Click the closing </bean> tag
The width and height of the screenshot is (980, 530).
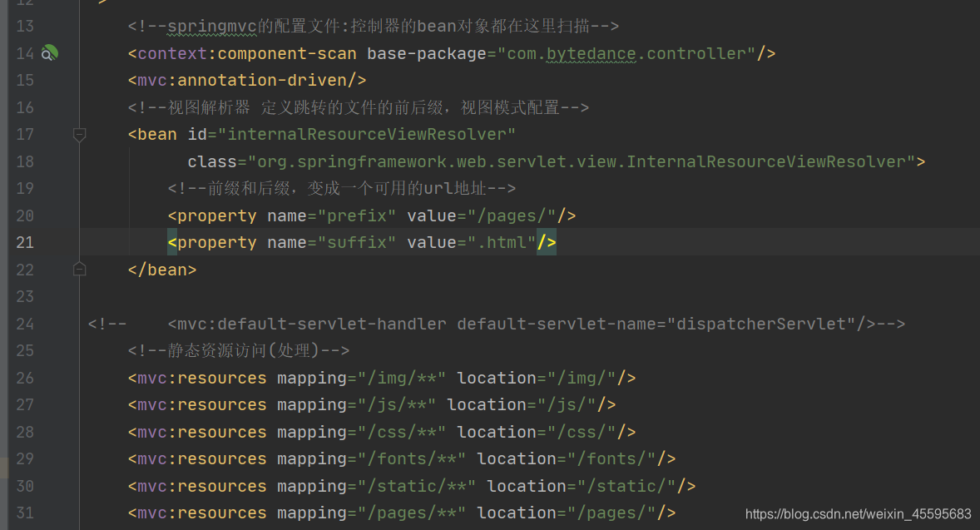pos(162,270)
